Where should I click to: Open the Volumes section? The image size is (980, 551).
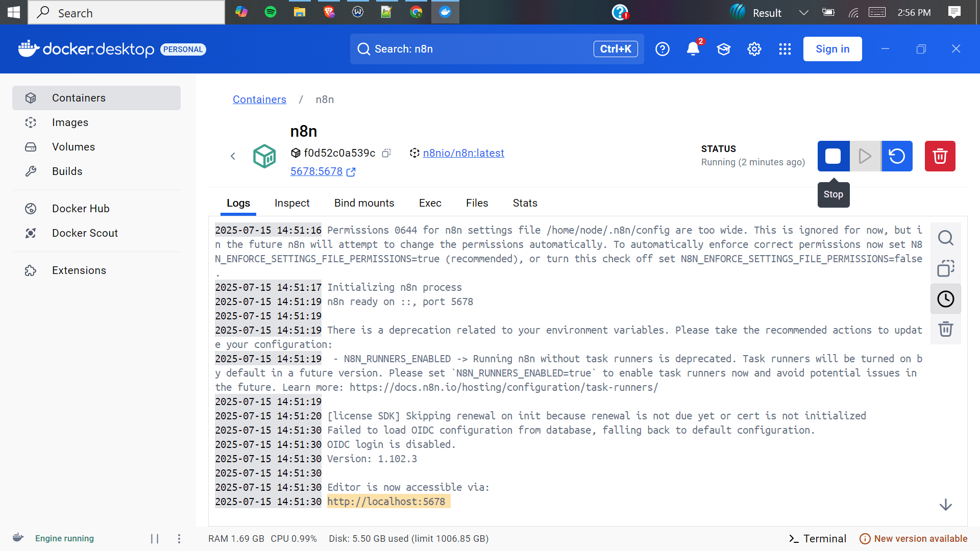coord(73,146)
